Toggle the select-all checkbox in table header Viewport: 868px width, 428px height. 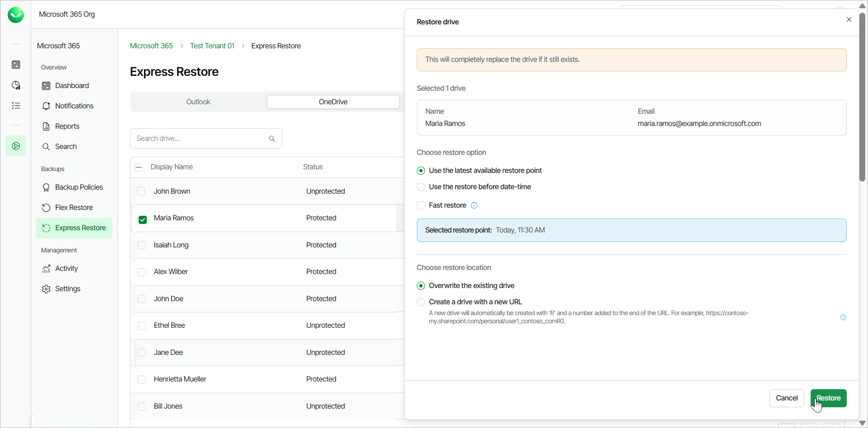(x=139, y=167)
